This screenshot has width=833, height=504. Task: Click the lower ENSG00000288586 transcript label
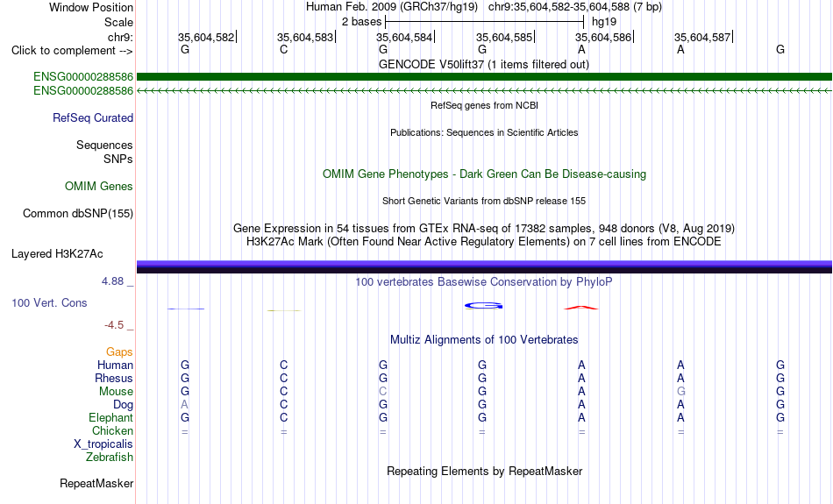point(83,91)
